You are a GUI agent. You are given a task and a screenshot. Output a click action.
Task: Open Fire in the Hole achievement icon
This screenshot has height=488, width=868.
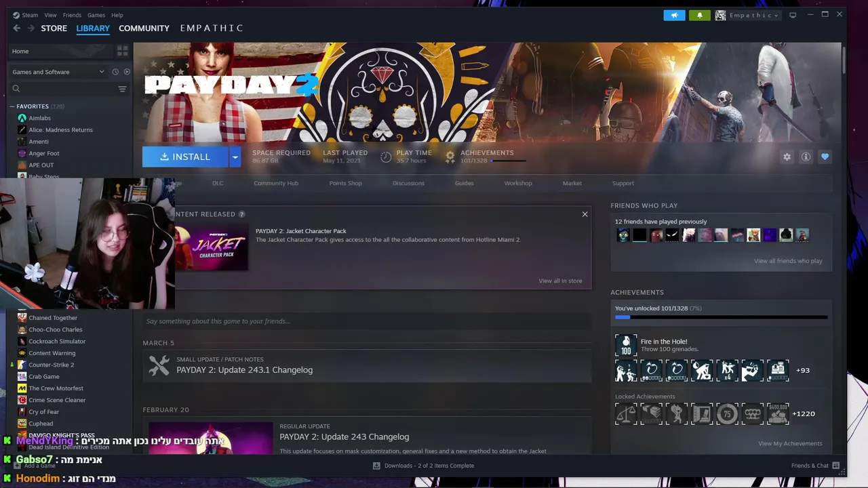pyautogui.click(x=626, y=345)
